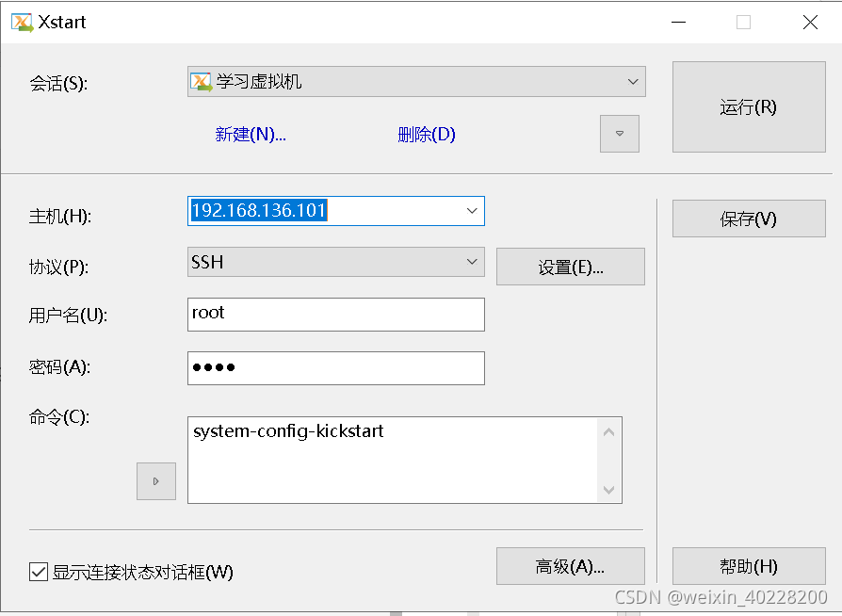This screenshot has height=616, width=842.
Task: Click the 运行(R) button
Action: point(749,106)
